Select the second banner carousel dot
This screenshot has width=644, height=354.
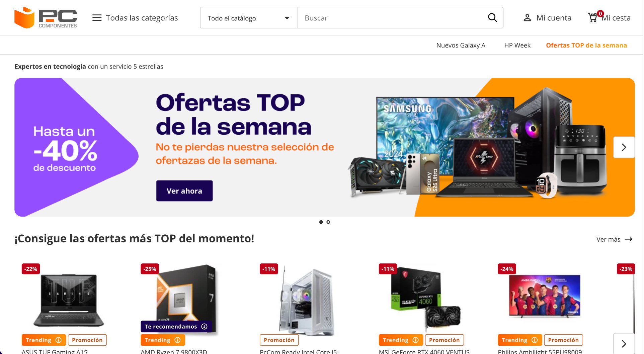328,222
